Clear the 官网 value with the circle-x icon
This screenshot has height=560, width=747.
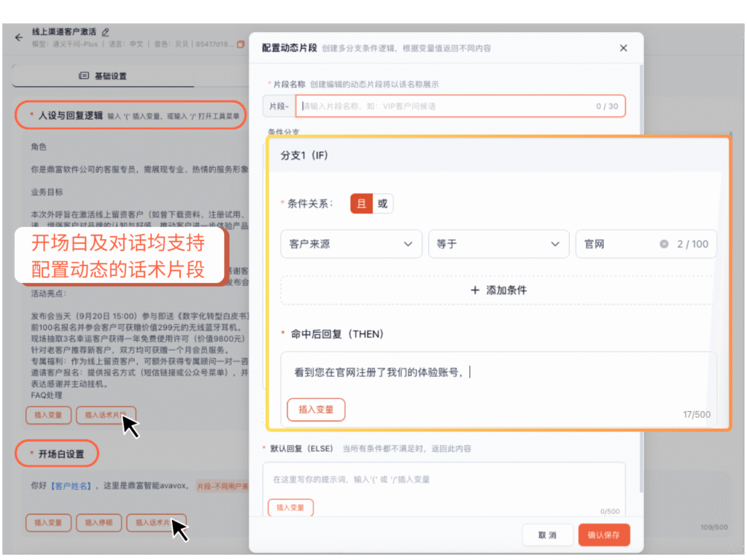[664, 244]
